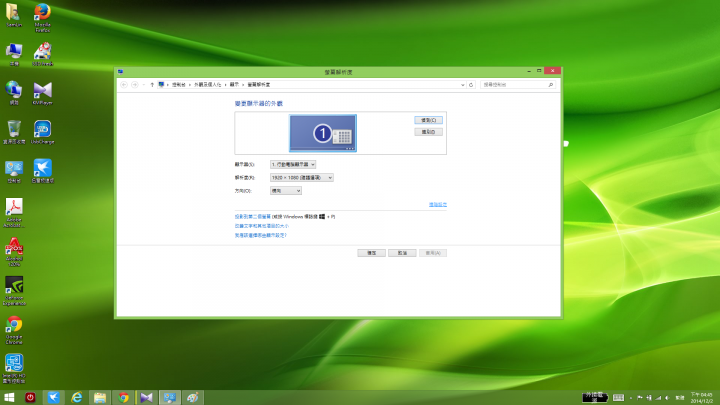Click the Detect (偵測) button
Image resolution: width=720 pixels, height=405 pixels.
pyautogui.click(x=428, y=120)
